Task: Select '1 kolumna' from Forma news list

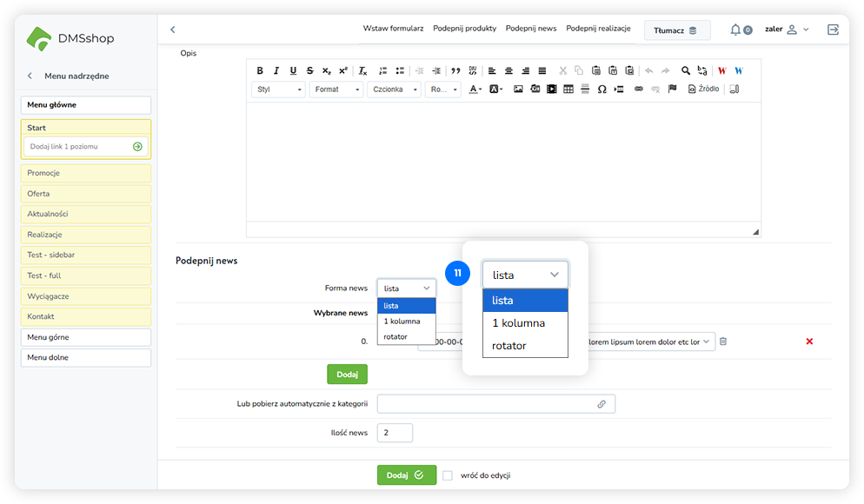Action: click(x=402, y=321)
